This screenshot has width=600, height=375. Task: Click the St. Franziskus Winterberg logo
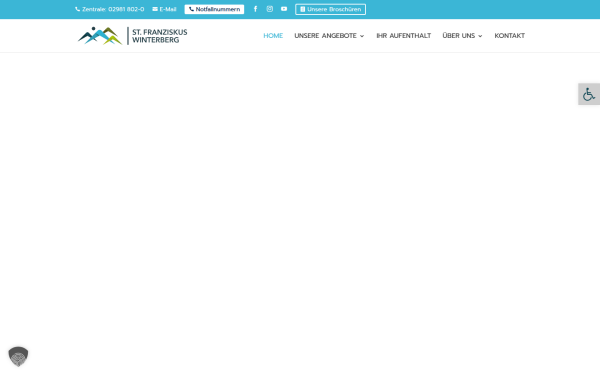click(x=132, y=36)
